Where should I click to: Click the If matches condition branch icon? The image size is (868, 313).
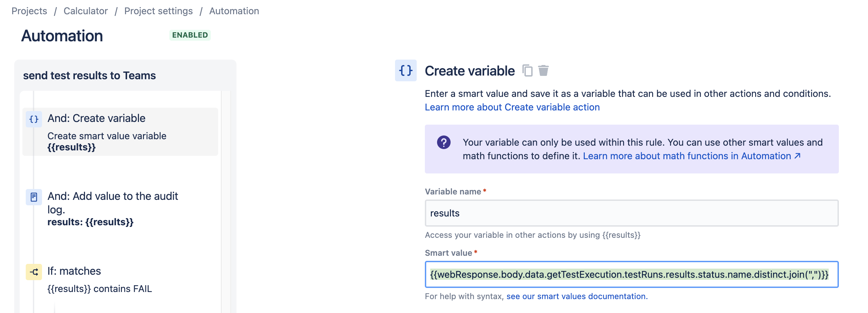point(34,272)
